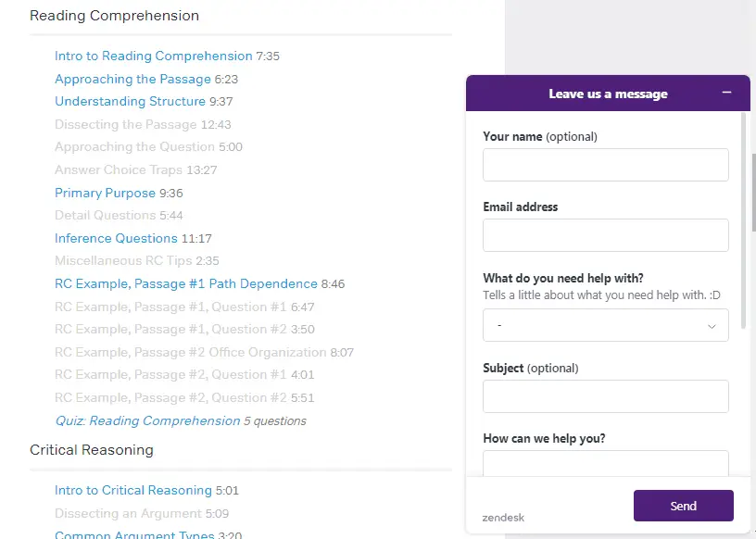Select the Primary Purpose lesson

click(105, 193)
